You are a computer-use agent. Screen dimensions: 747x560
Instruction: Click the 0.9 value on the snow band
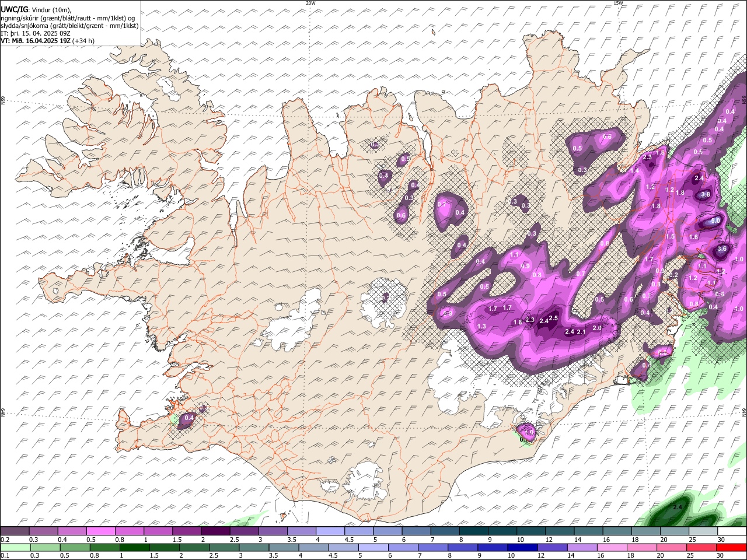pos(526,266)
